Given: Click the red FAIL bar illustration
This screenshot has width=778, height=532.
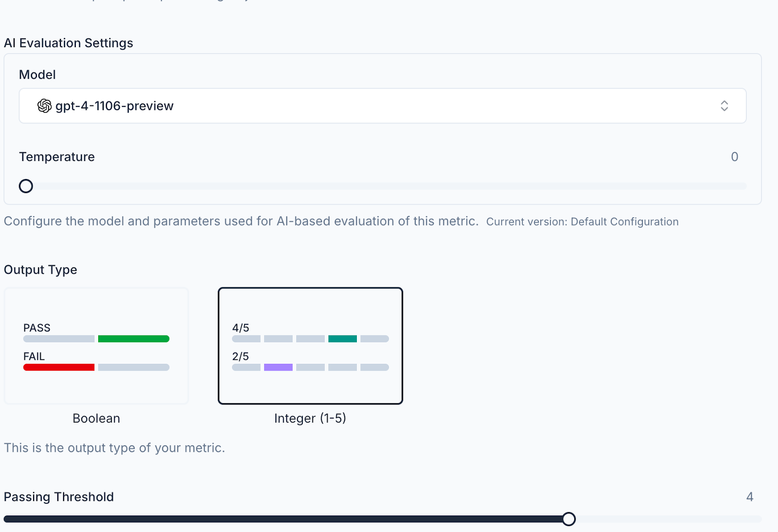Looking at the screenshot, I should 59,367.
